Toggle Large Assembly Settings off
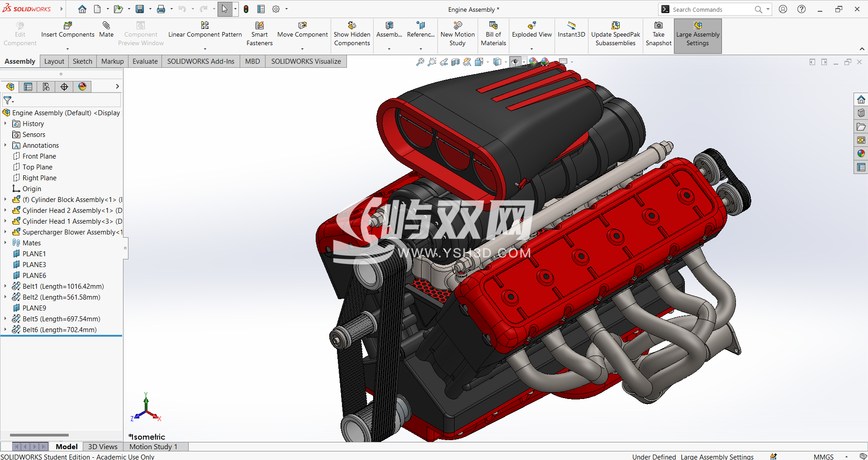The height and width of the screenshot is (460, 868). pos(698,36)
